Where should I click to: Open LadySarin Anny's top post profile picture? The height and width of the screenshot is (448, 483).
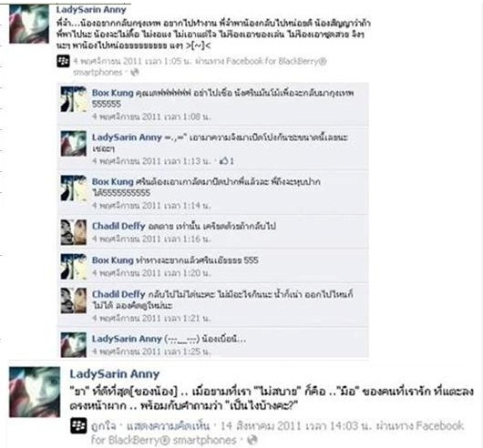tap(29, 24)
